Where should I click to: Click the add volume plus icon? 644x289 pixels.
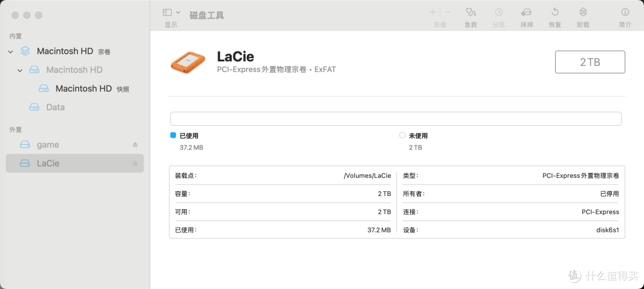pos(433,12)
